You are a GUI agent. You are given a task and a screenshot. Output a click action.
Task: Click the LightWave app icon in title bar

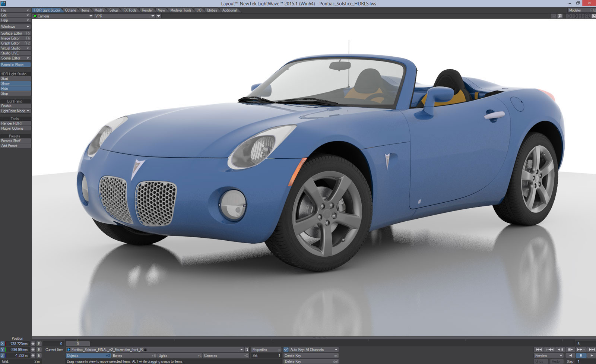tap(3, 3)
